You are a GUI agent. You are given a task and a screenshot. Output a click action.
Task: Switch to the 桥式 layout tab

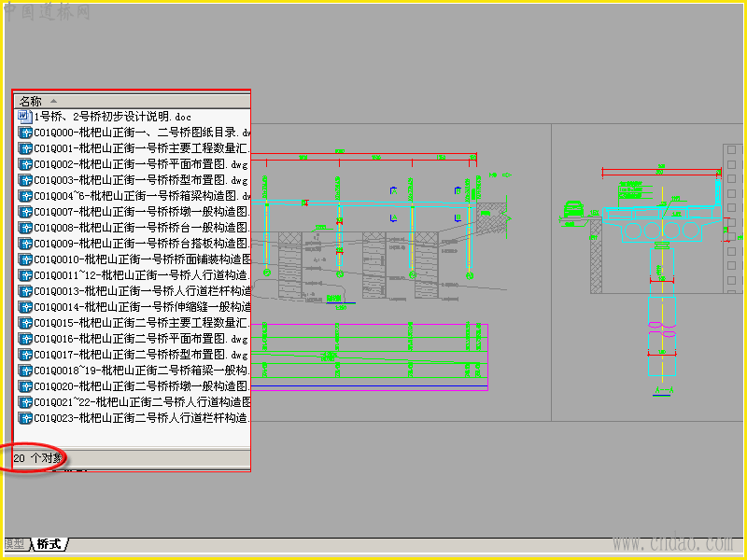click(49, 543)
